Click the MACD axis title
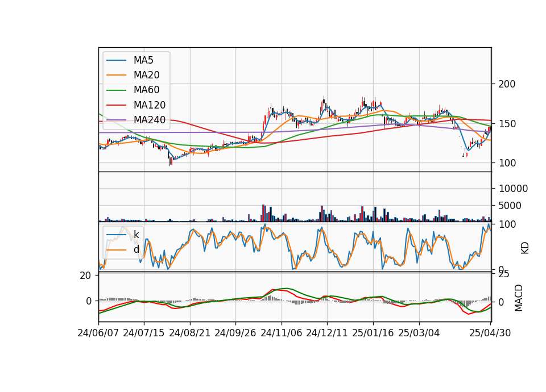Image resolution: width=546 pixels, height=392 pixels. click(x=519, y=298)
